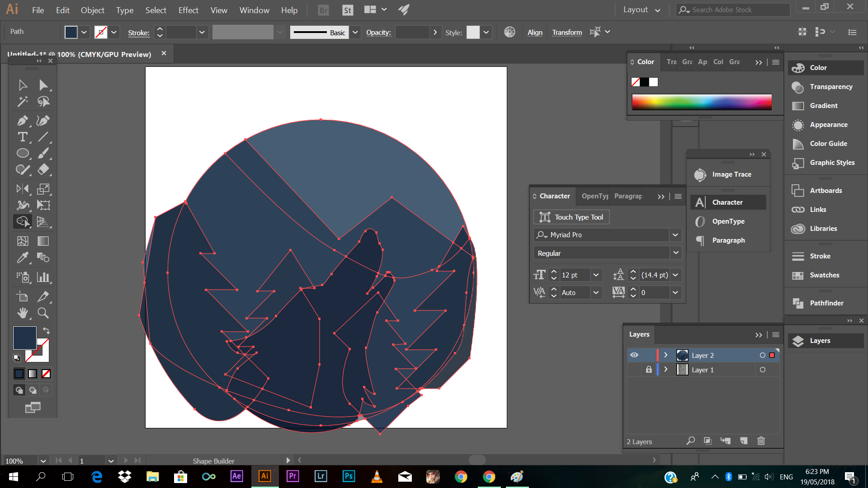Open the zoom level dropdown at 100%
868x488 pixels.
click(43, 461)
